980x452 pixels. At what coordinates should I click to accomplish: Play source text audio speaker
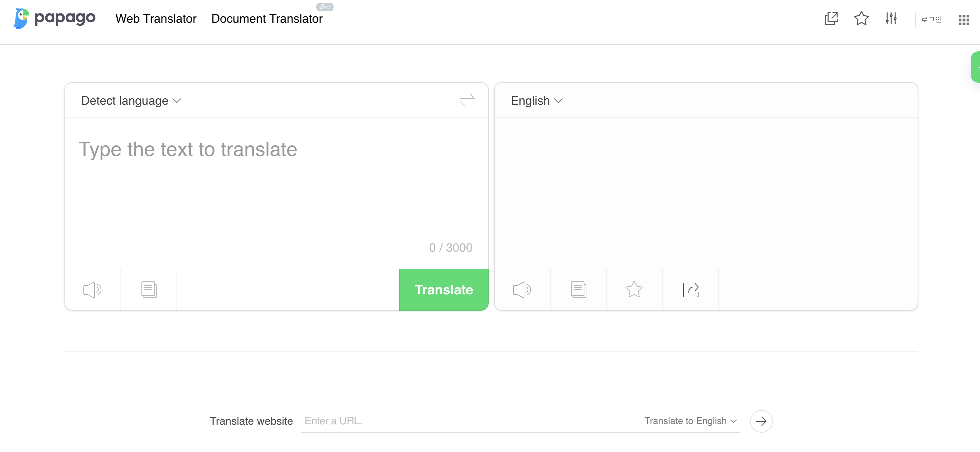coord(92,290)
